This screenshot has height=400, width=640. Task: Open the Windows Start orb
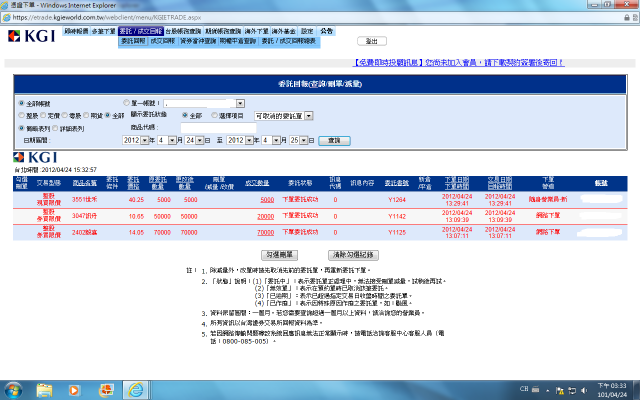(13, 390)
